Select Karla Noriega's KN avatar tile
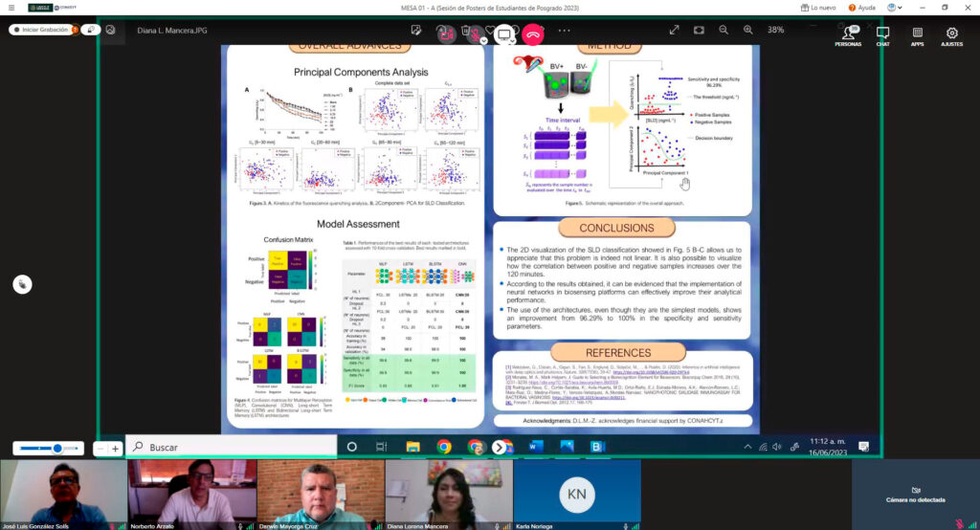Image resolution: width=980 pixels, height=530 pixels. tap(575, 493)
